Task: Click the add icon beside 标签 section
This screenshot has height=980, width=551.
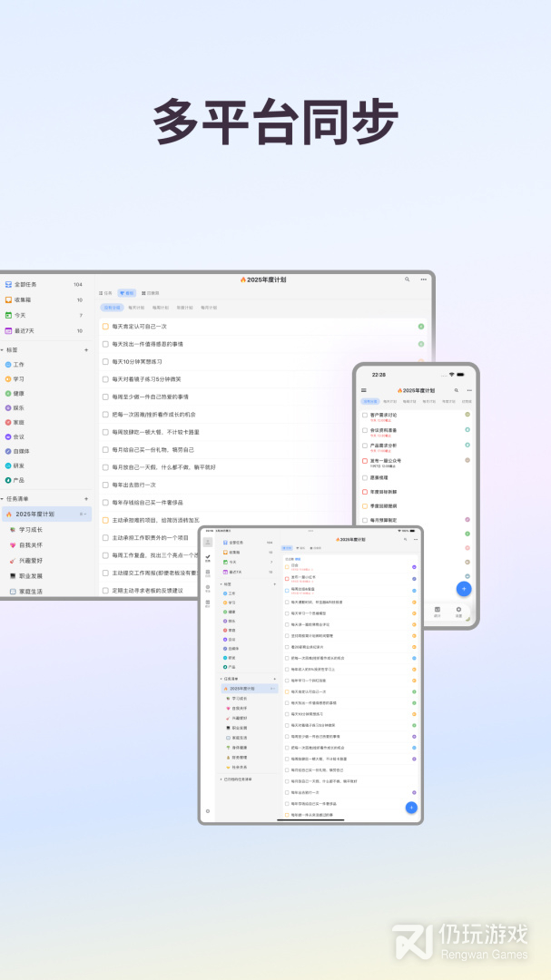Action: (x=86, y=349)
